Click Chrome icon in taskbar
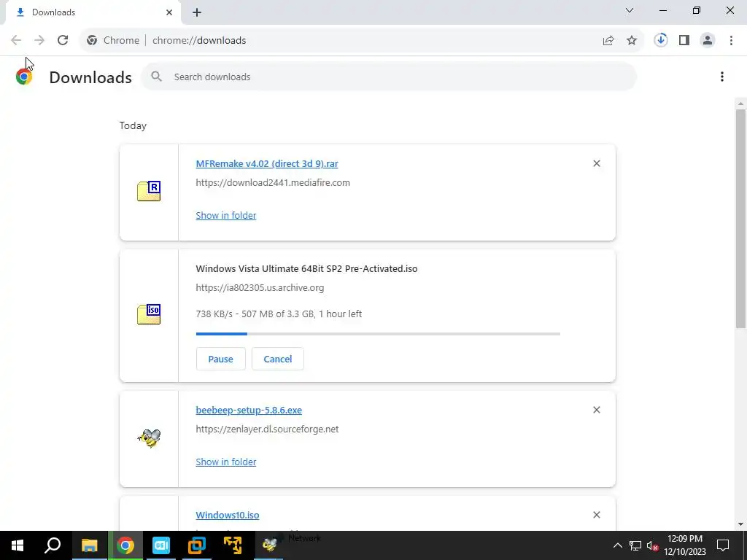This screenshot has height=560, width=747. [x=125, y=545]
